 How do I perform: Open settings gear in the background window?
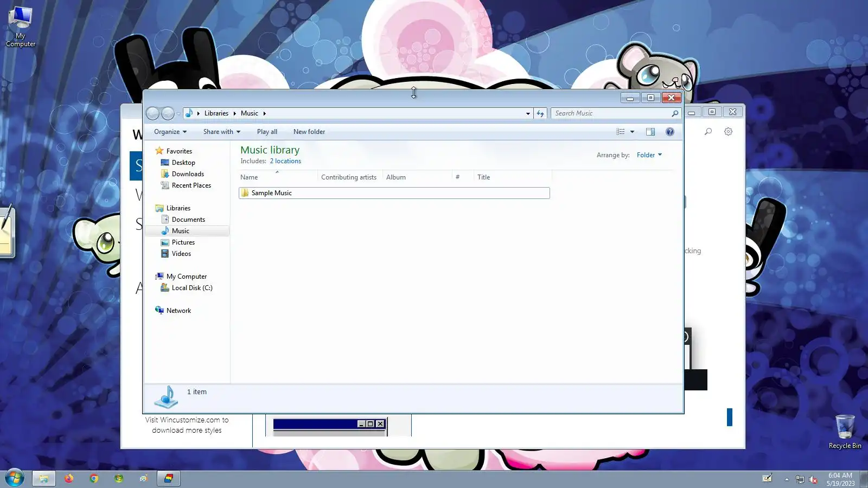tap(729, 132)
